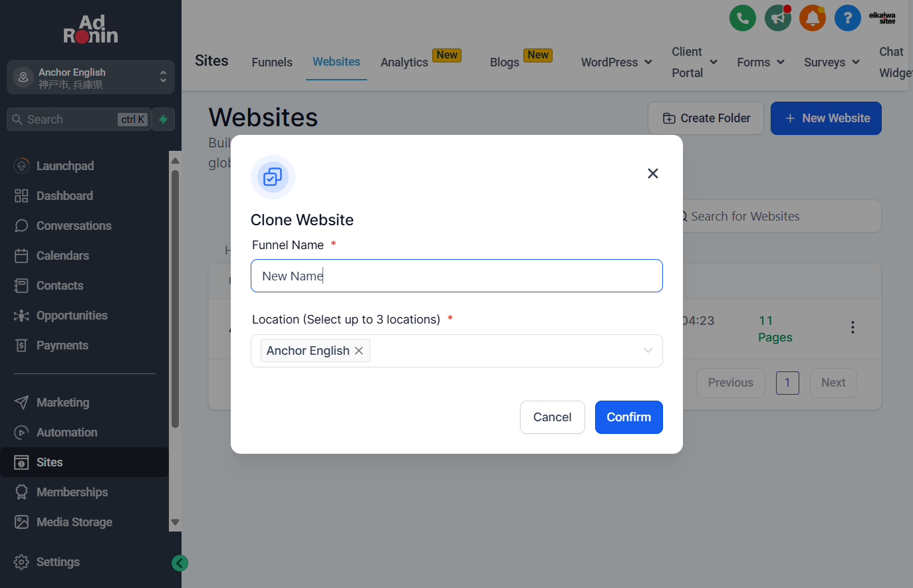The height and width of the screenshot is (588, 913).
Task: Click the green phone call icon
Action: [x=743, y=18]
